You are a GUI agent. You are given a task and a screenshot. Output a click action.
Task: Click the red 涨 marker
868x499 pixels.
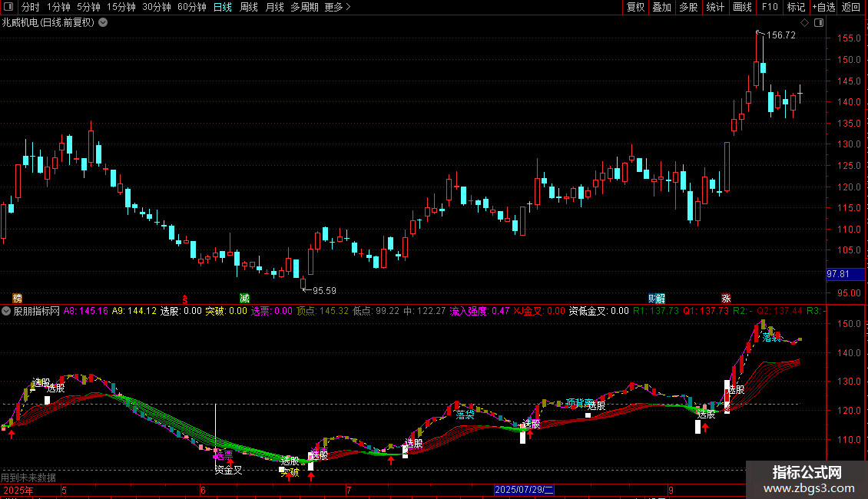point(726,298)
